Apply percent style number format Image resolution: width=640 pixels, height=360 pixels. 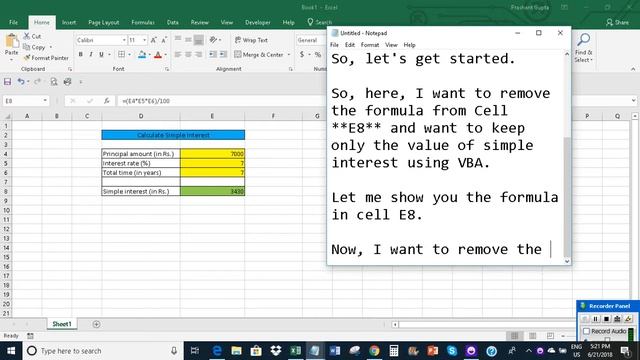click(318, 54)
